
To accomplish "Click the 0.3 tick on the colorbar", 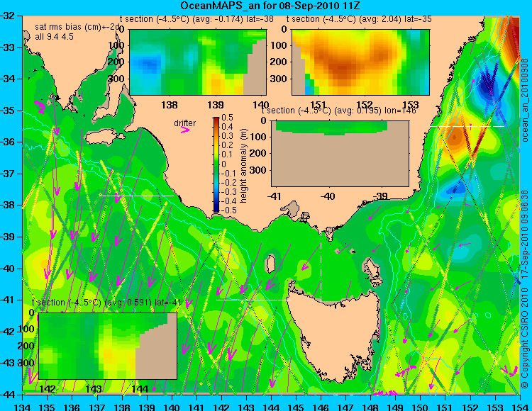I will click(x=227, y=136).
